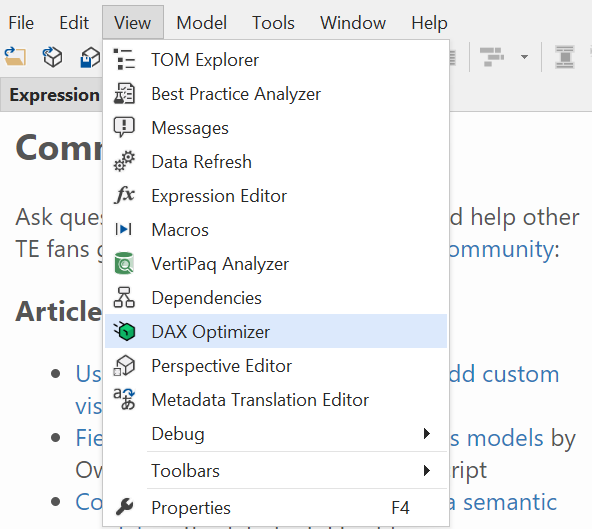
Task: Expand the Toolbars submenu
Action: coord(276,470)
